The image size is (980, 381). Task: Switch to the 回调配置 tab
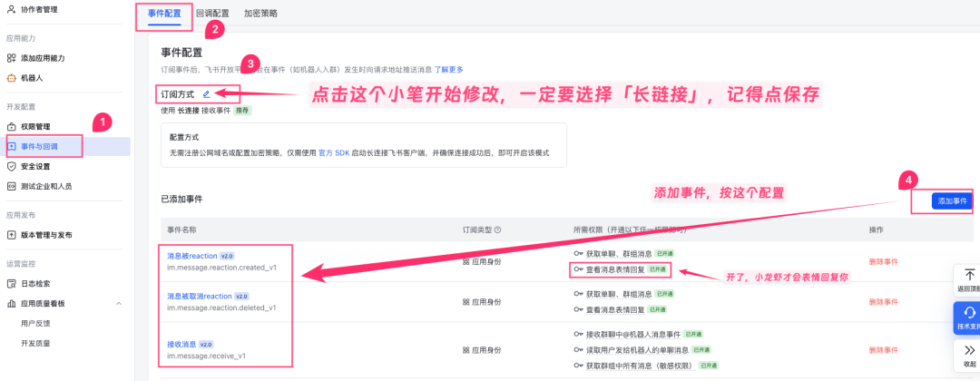212,14
